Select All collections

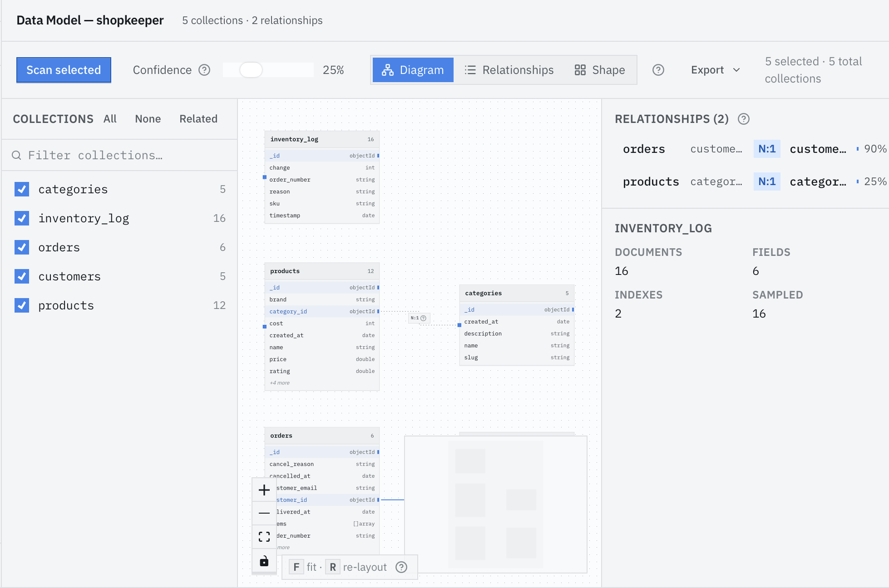click(x=110, y=119)
